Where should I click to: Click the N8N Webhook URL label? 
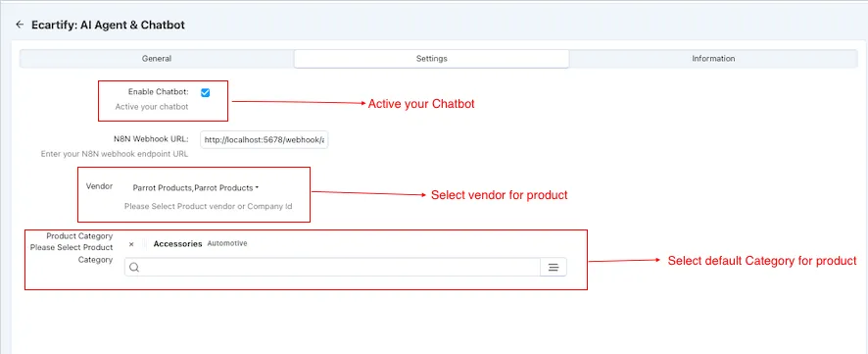click(x=151, y=139)
